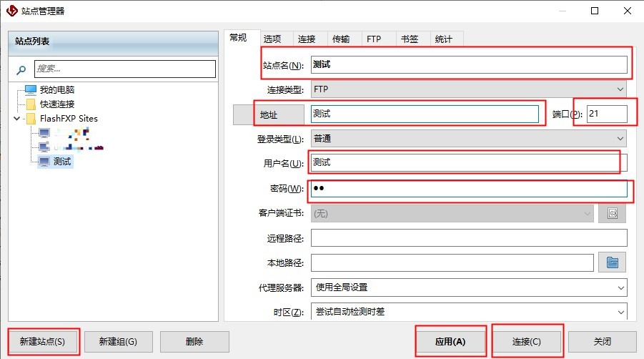Click the 站点名 input field
The height and width of the screenshot is (359, 644).
click(469, 64)
